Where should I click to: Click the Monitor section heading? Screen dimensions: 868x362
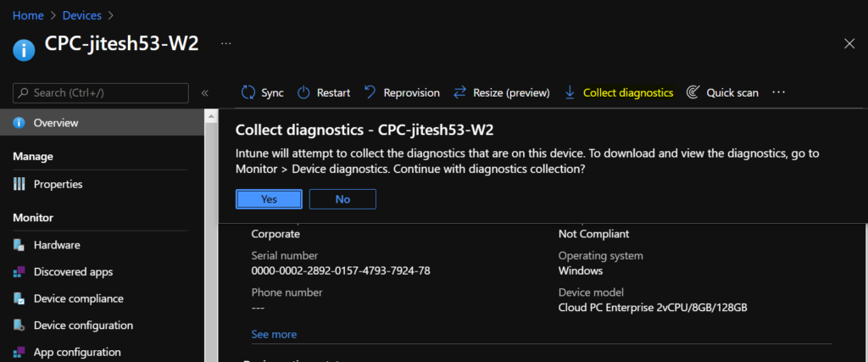pyautogui.click(x=33, y=218)
